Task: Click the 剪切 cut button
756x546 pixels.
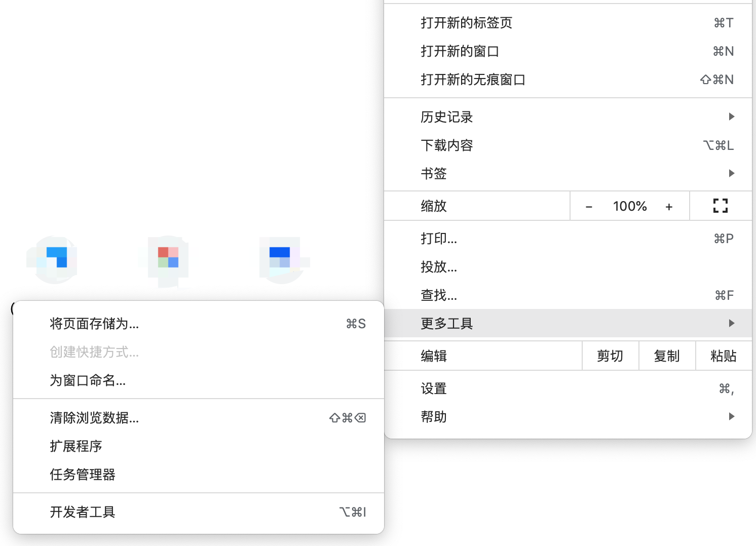Action: click(x=610, y=356)
